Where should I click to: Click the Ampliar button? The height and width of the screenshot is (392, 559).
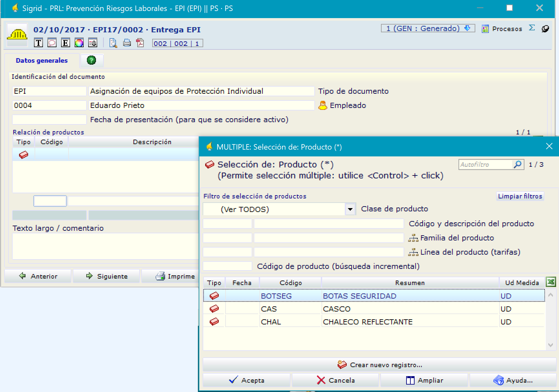[424, 380]
